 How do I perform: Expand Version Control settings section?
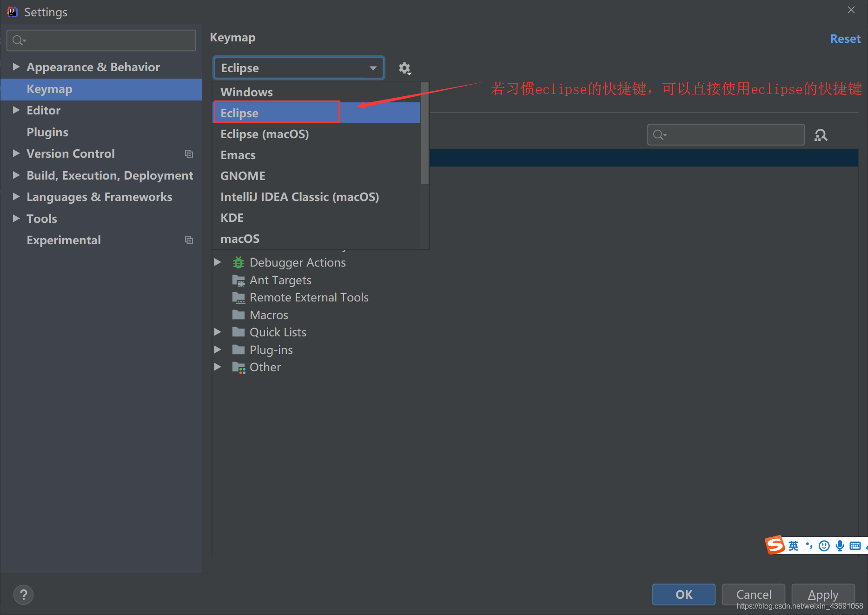pyautogui.click(x=16, y=154)
